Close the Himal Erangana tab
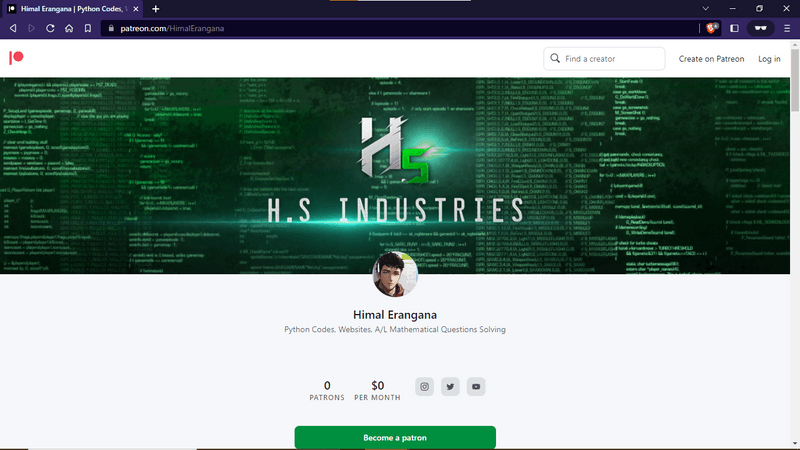Screen dimensions: 800x450 click(x=136, y=9)
